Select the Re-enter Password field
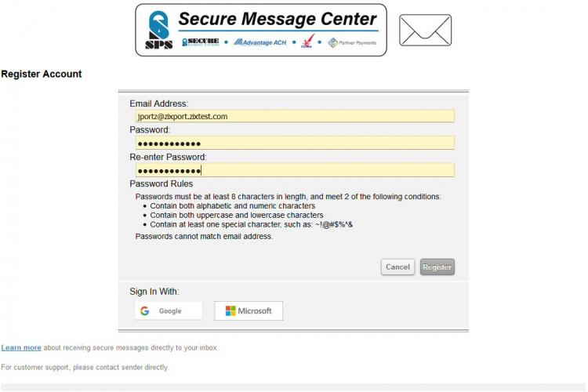Viewport: 588px width, 392px height. 295,170
